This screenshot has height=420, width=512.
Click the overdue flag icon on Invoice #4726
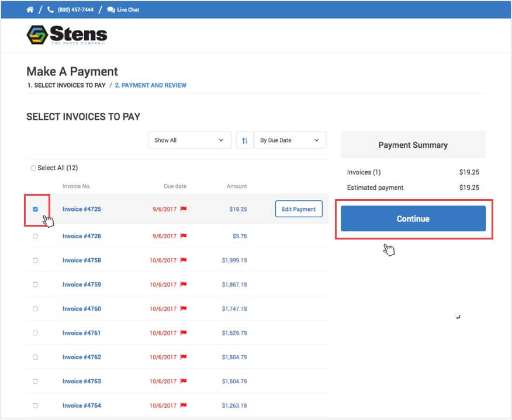184,236
